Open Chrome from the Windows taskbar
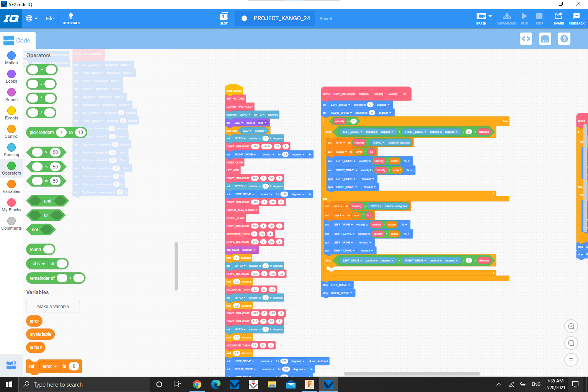This screenshot has height=392, width=588. (x=197, y=384)
